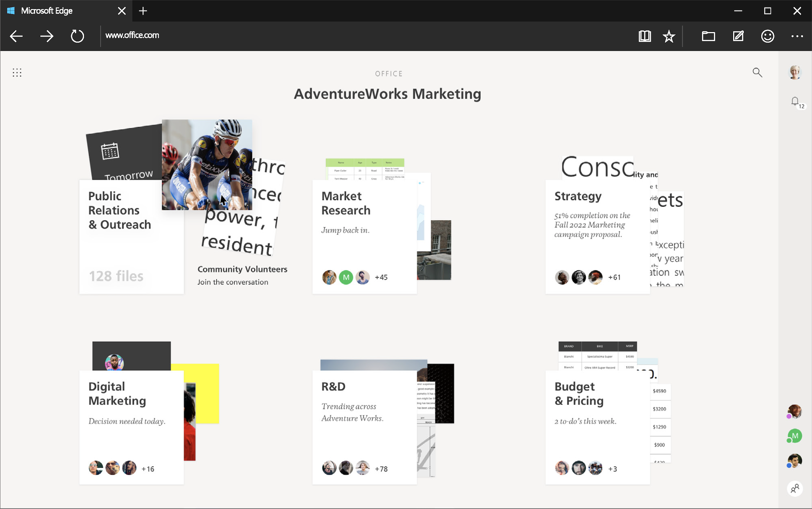Viewport: 812px width, 509px height.
Task: Open the building photo behind Market Research
Action: (x=441, y=250)
